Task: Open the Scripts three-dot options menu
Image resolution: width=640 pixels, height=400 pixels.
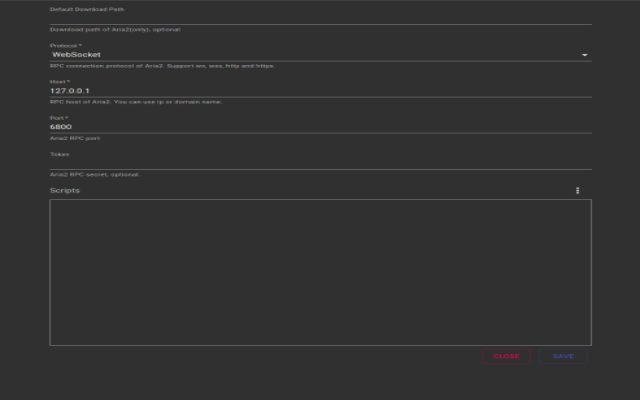Action: pos(577,191)
